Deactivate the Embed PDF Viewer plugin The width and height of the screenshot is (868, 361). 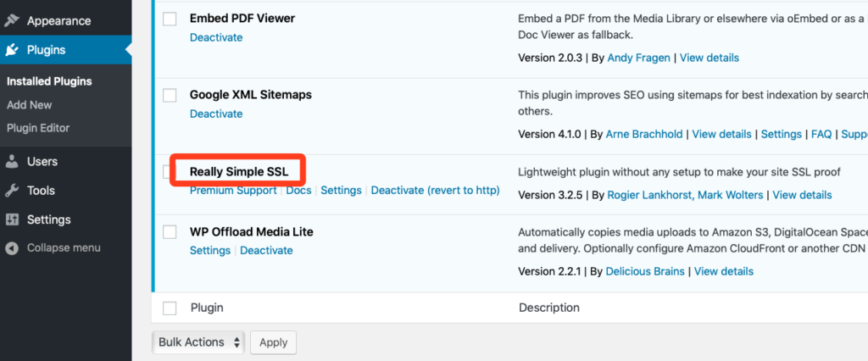(216, 37)
